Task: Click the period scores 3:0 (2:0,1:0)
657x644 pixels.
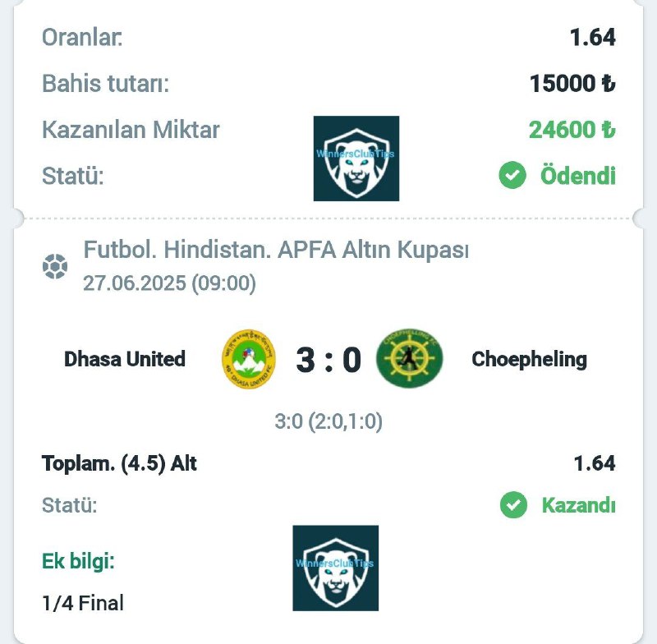Action: click(328, 421)
